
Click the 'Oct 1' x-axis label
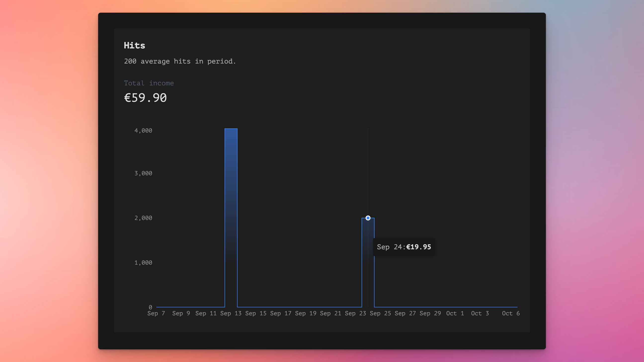(x=455, y=313)
